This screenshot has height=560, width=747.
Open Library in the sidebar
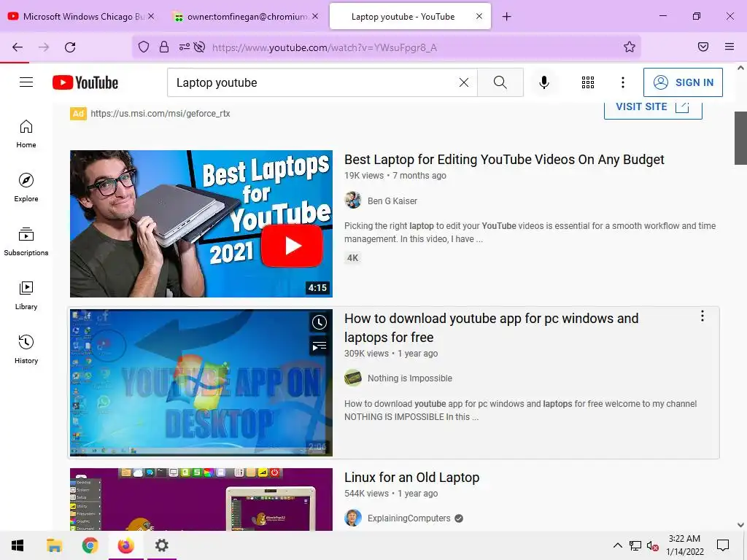coord(26,296)
